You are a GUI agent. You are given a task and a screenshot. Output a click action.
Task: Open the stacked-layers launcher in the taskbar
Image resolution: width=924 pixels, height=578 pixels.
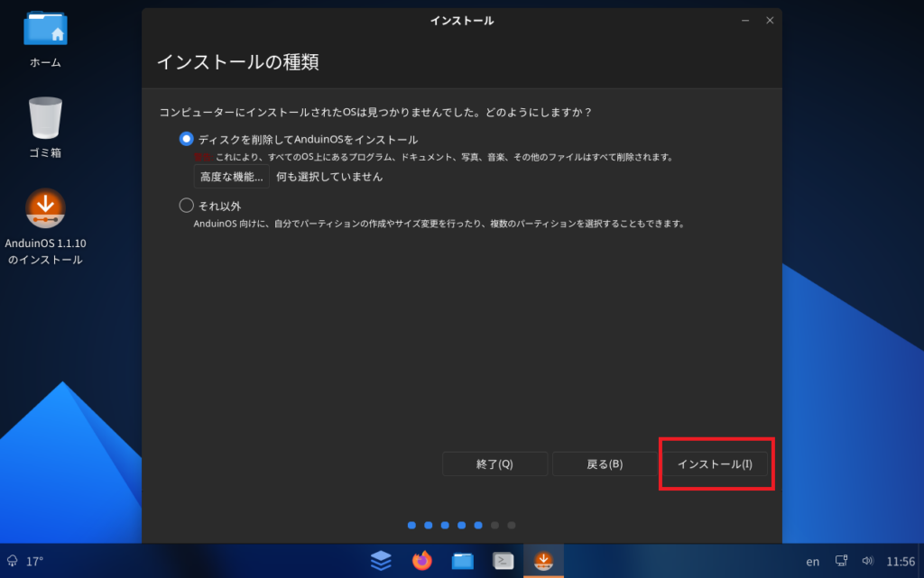[382, 561]
